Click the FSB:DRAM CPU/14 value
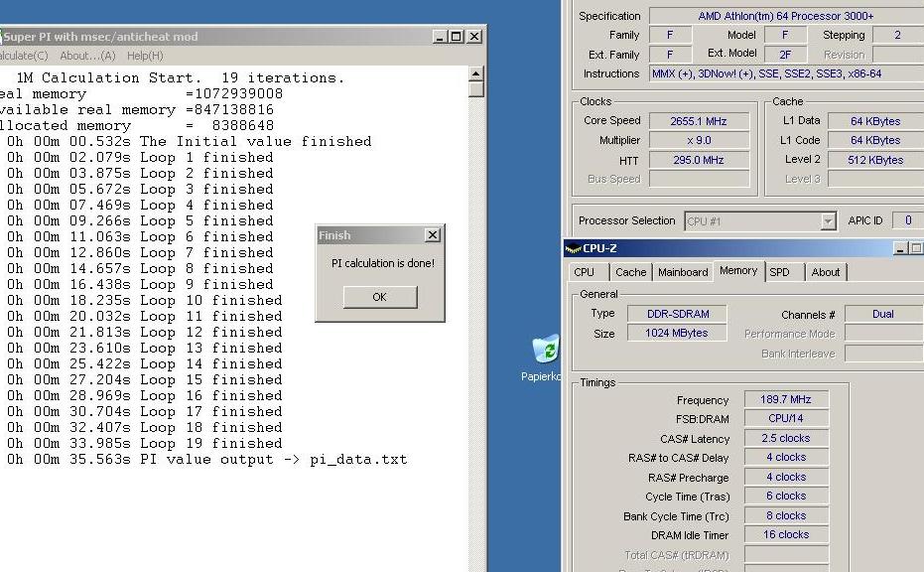924x572 pixels. click(786, 418)
